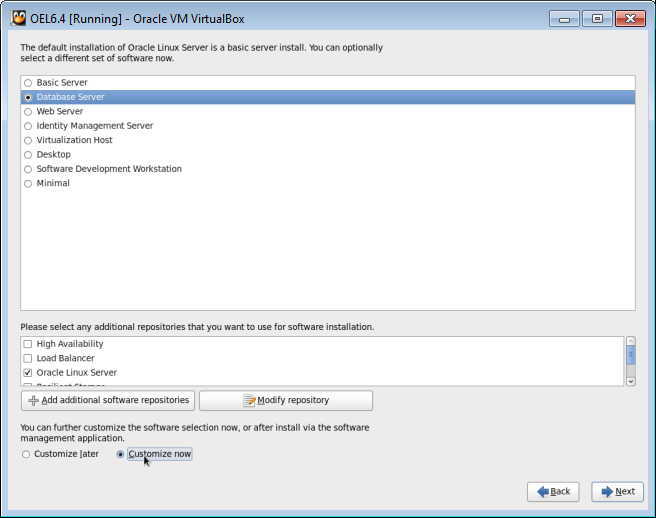Viewport: 656px width, 518px height.
Task: Select the Minimal installation option
Action: tap(28, 184)
